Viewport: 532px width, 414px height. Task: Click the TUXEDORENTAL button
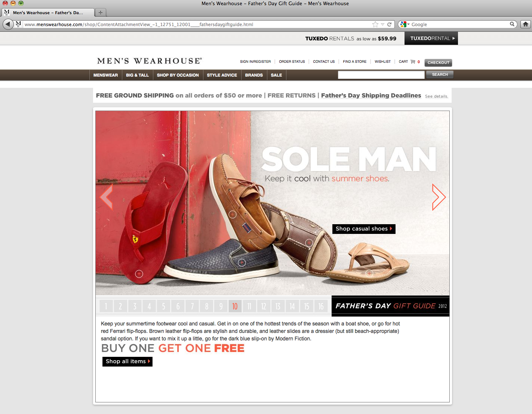pyautogui.click(x=431, y=38)
